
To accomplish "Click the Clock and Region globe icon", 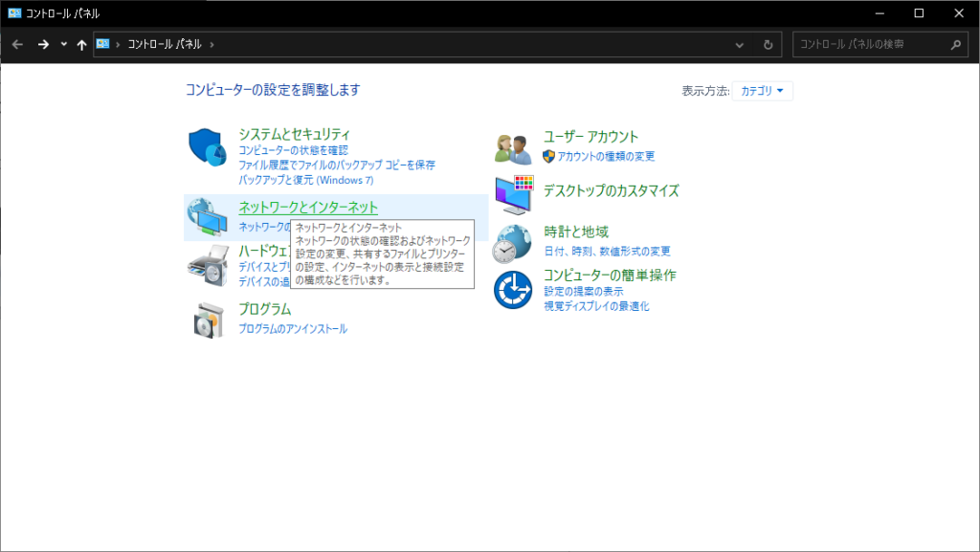I will [513, 243].
